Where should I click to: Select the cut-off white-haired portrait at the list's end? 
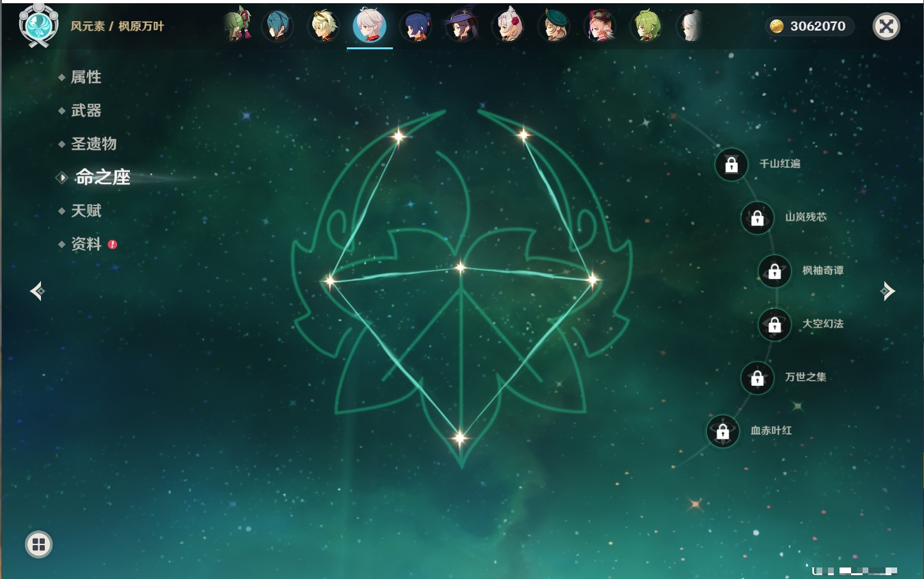tap(691, 26)
